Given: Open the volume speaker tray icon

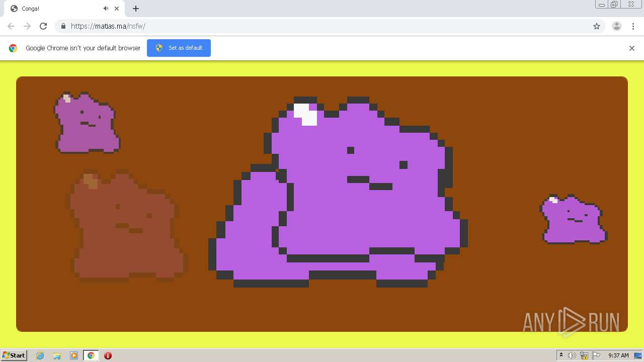Looking at the screenshot, I should (x=572, y=355).
